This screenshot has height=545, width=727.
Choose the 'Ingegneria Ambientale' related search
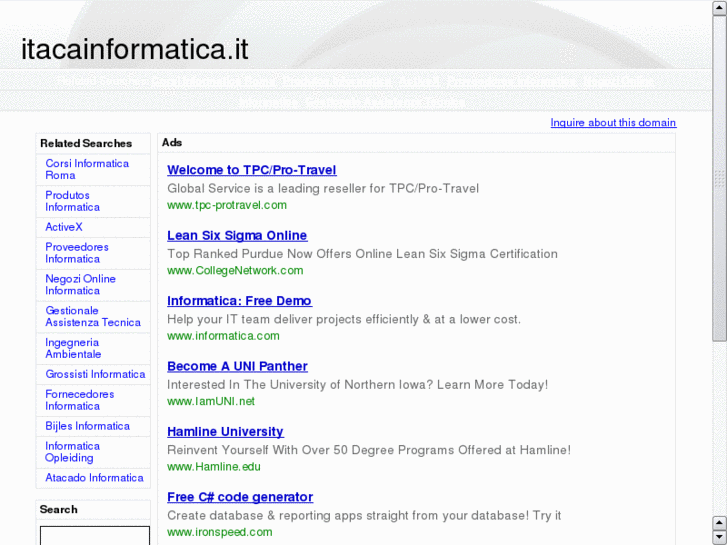[73, 348]
